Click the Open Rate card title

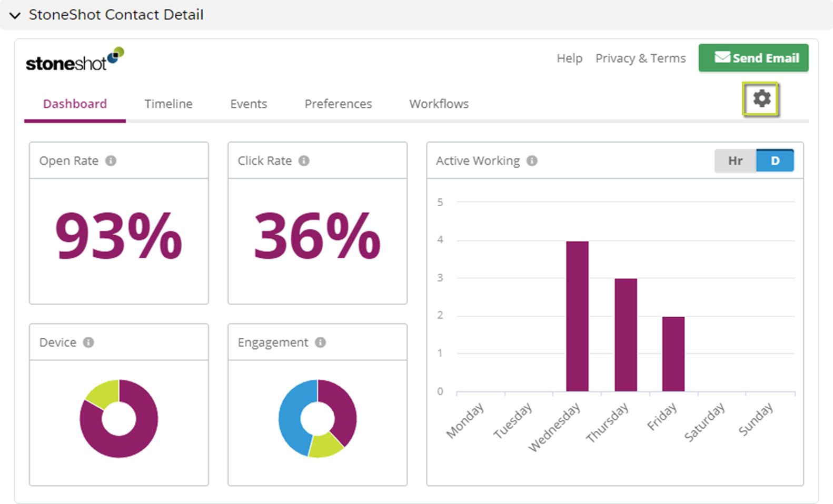(69, 160)
